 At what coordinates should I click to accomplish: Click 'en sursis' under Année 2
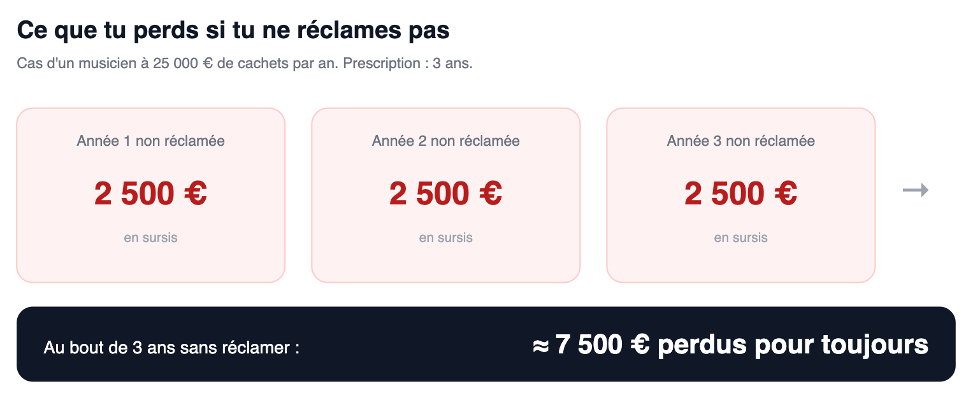point(445,238)
